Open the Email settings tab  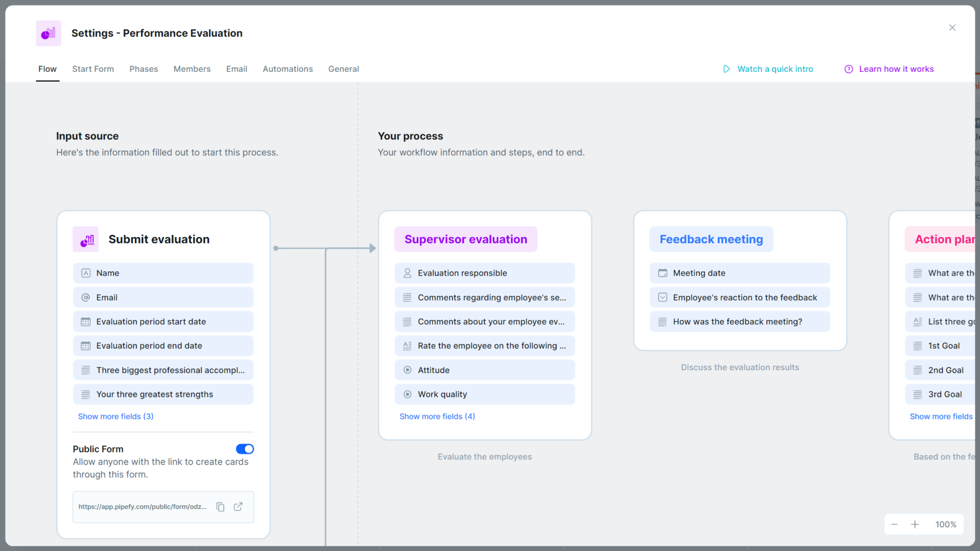coord(236,69)
